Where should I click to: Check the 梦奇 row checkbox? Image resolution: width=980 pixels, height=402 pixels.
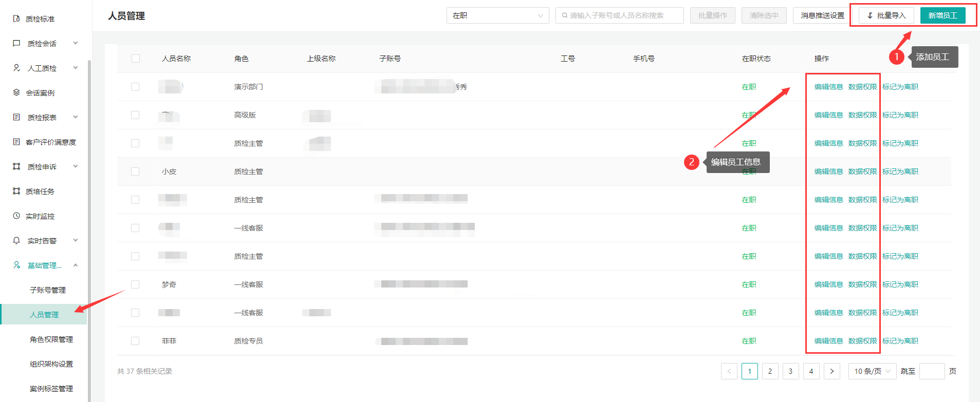[135, 284]
